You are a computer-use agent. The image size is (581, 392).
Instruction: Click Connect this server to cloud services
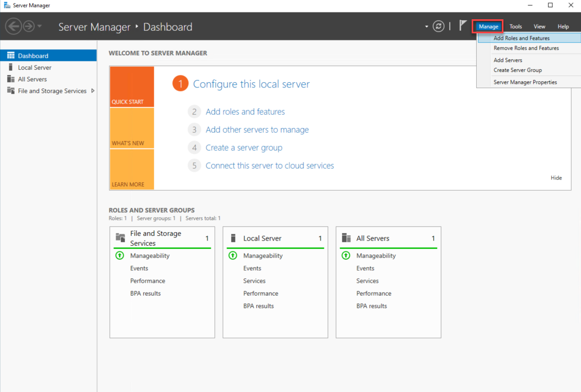pyautogui.click(x=270, y=166)
